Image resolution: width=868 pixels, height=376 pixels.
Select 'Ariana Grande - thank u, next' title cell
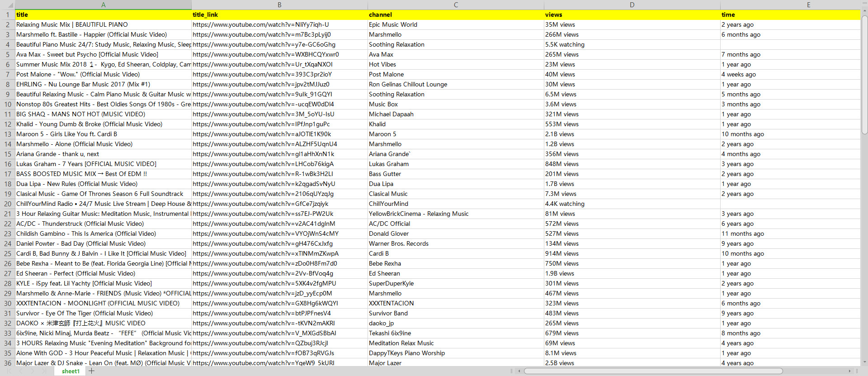click(x=103, y=154)
